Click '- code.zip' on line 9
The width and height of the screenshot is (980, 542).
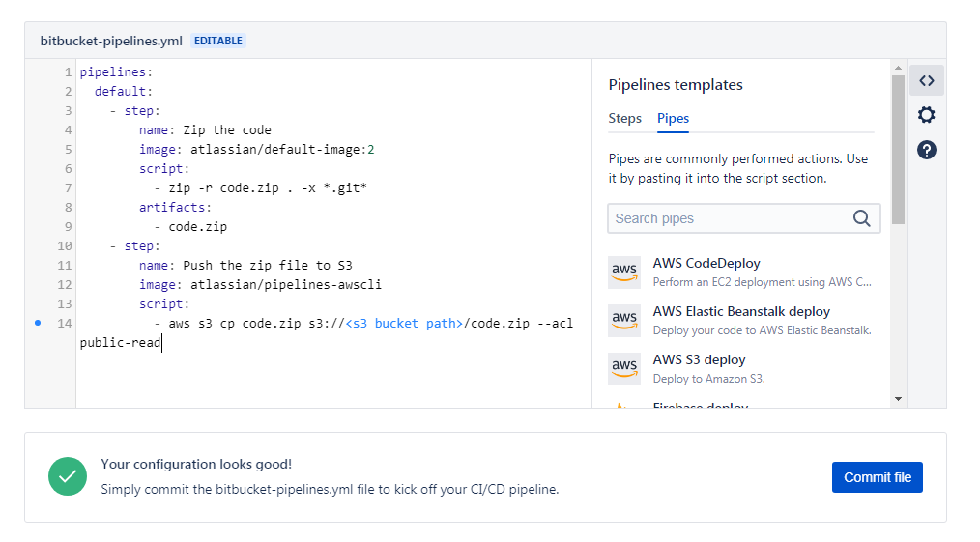point(190,227)
